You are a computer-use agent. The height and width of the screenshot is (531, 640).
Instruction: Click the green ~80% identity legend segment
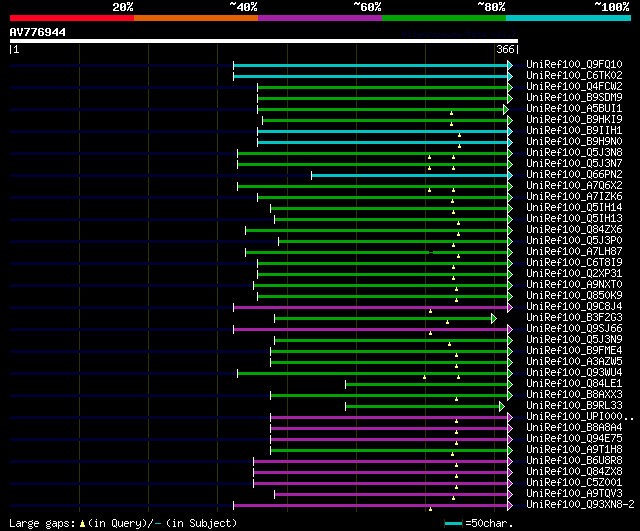tap(444, 18)
